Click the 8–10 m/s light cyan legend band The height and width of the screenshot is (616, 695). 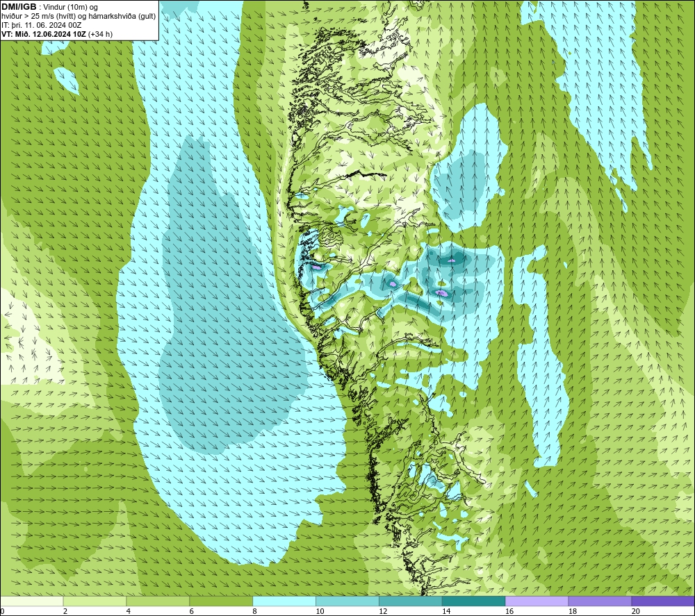284,601
